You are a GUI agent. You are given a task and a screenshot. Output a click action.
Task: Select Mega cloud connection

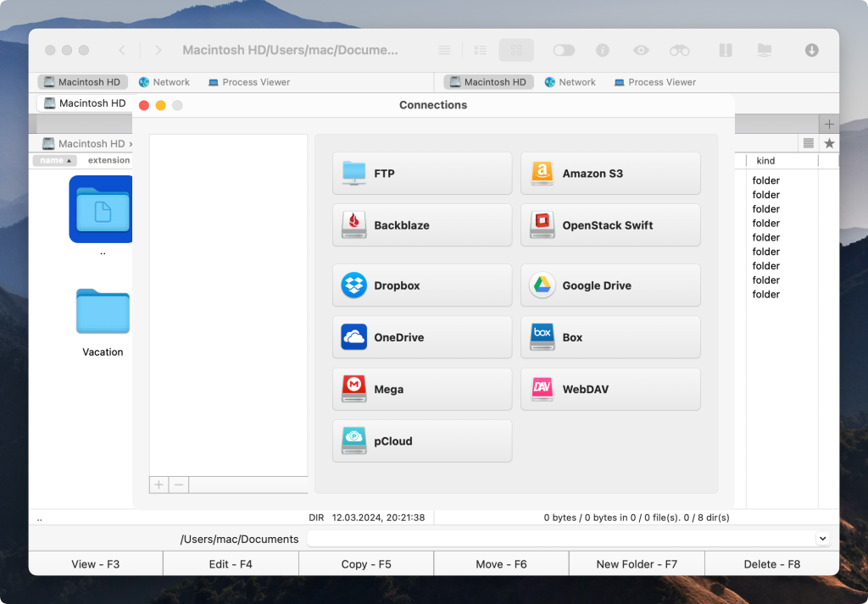[422, 390]
